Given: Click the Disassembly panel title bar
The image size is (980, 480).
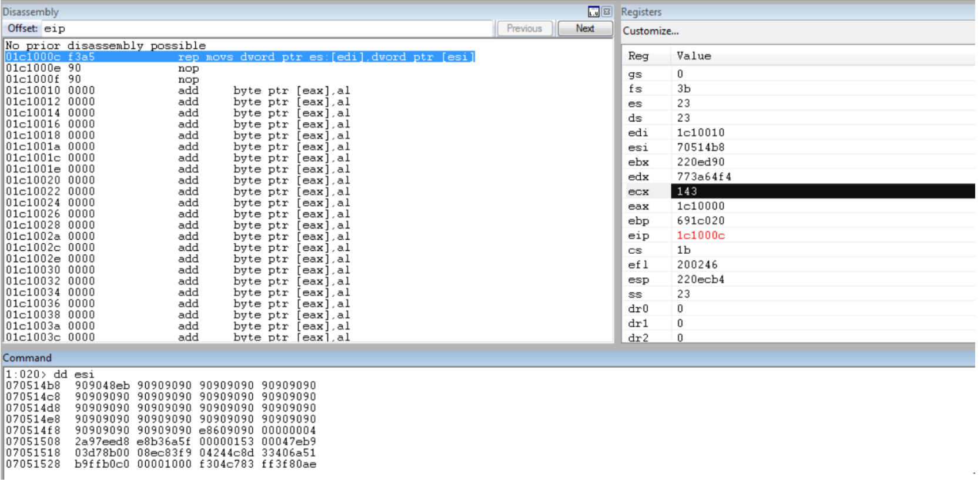Looking at the screenshot, I should pos(294,12).
